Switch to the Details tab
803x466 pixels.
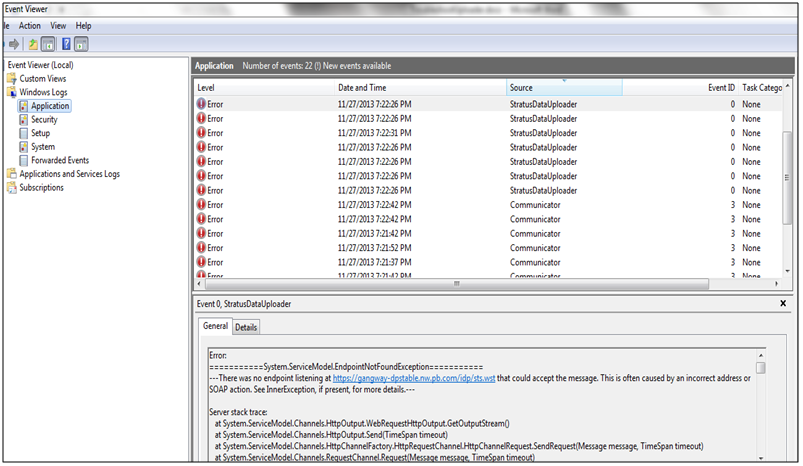coord(246,327)
